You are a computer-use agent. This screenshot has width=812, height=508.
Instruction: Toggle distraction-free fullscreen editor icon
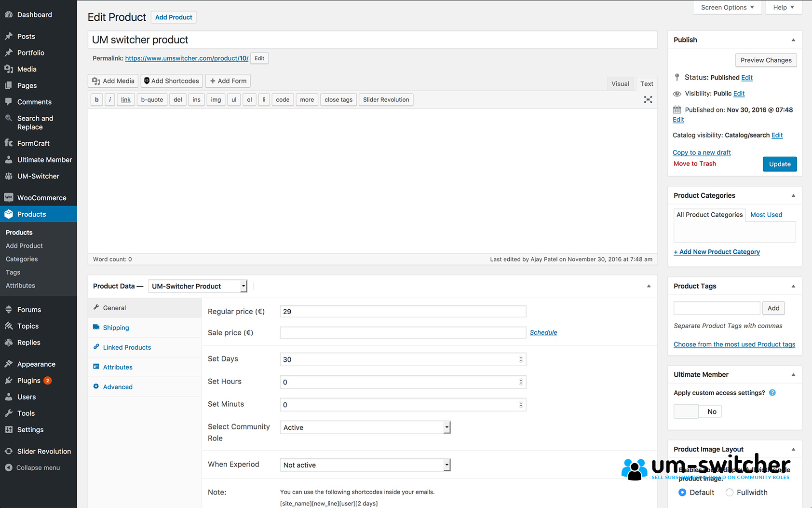click(x=648, y=99)
